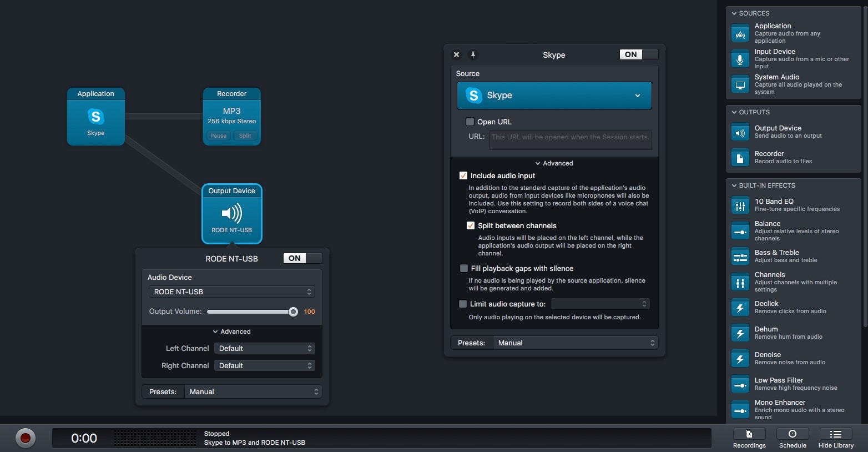Viewport: 868px width, 452px height.
Task: Click the 256 kbps Stereo text
Action: point(232,121)
